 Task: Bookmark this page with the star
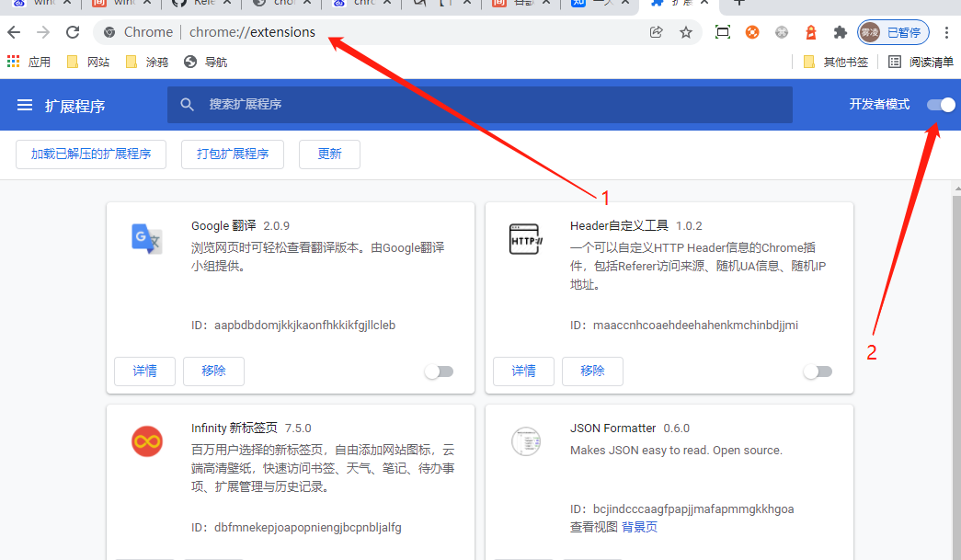point(686,32)
